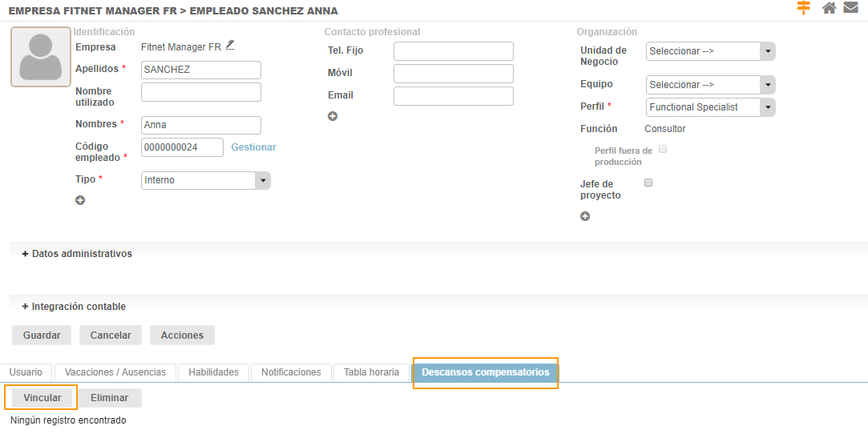
Task: Enable Perfil fuera de producción checkbox
Action: (663, 149)
